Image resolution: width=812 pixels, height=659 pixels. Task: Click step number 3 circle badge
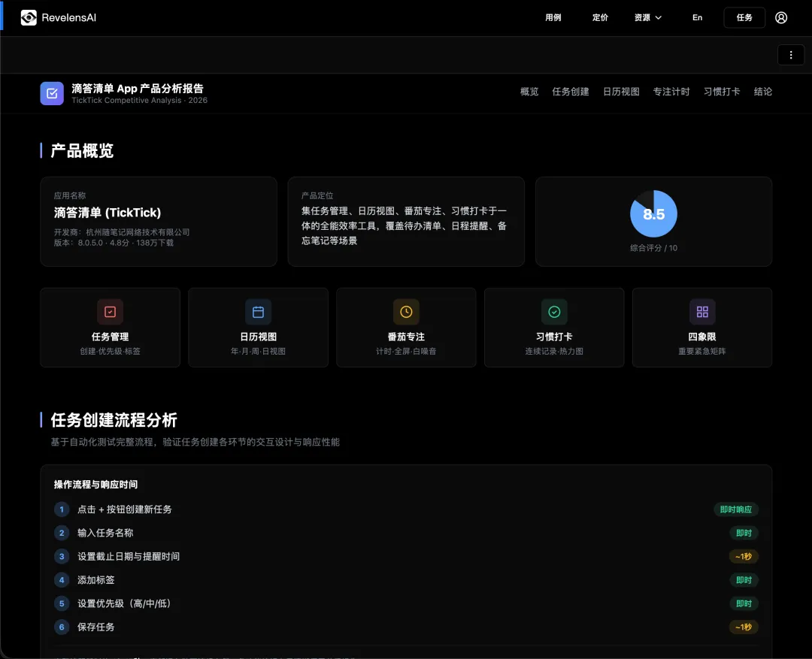(62, 557)
